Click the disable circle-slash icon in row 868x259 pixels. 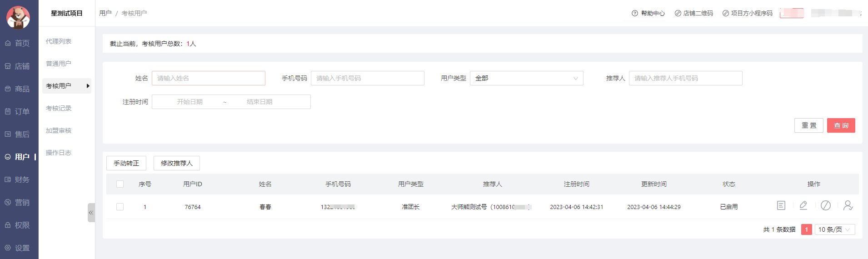(825, 206)
